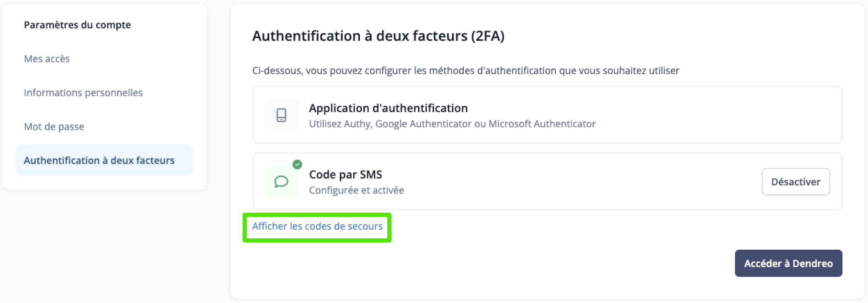The width and height of the screenshot is (868, 303).
Task: Disable SMS code with Désactiver button
Action: (796, 182)
